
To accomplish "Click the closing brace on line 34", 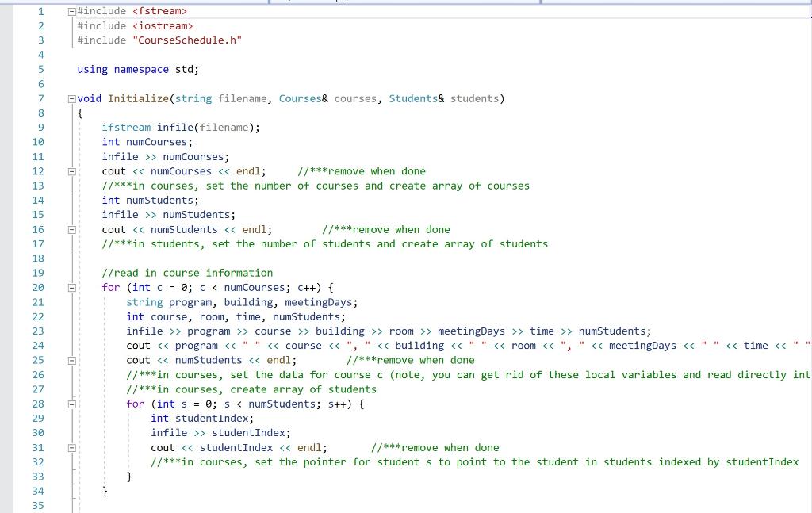I will click(103, 491).
